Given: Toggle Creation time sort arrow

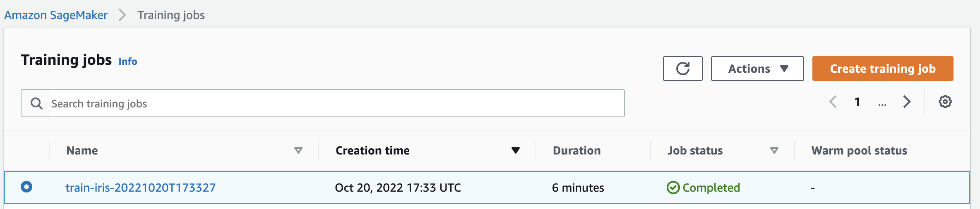Looking at the screenshot, I should [515, 150].
